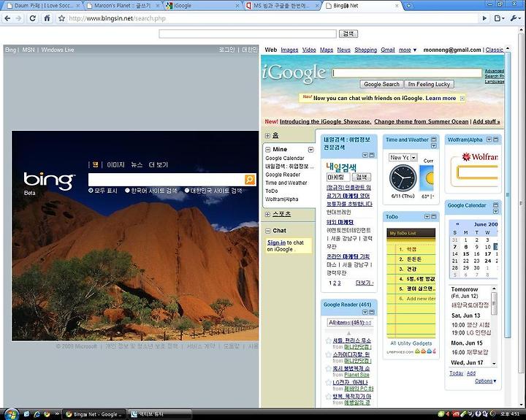Image resolution: width=526 pixels, height=420 pixels.
Task: Open a new tab with plus button
Action: point(408,6)
